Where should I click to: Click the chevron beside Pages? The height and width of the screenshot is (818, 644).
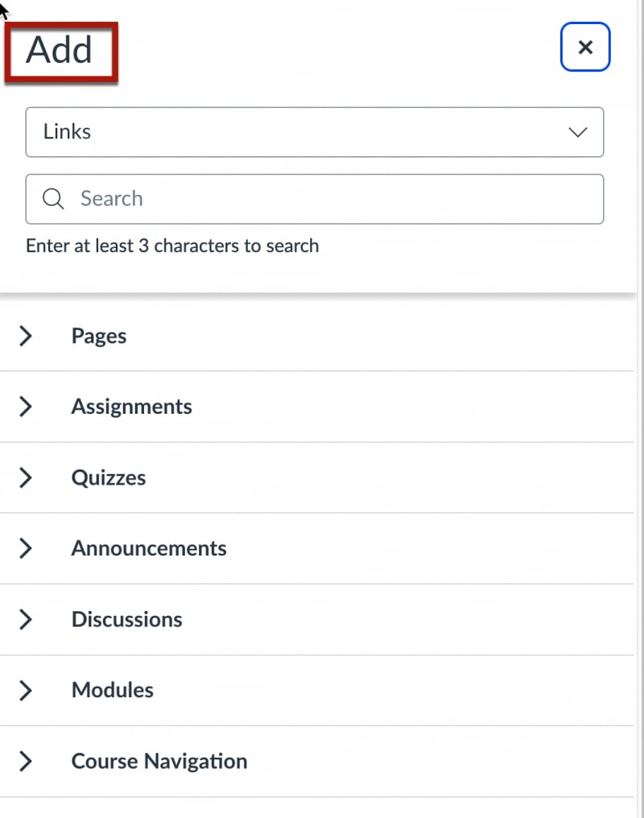point(26,337)
